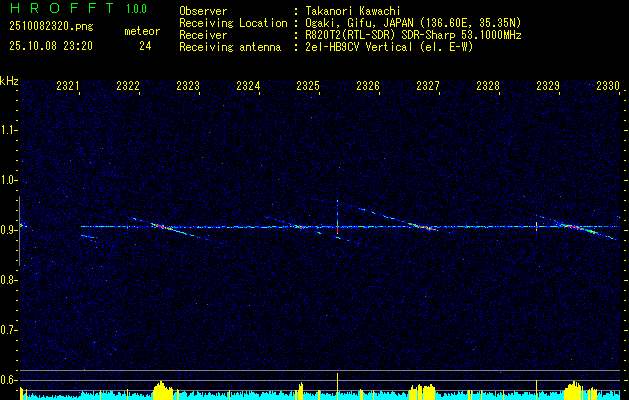Click the 0.7 frequency axis label
The height and width of the screenshot is (400, 629).
pos(9,330)
